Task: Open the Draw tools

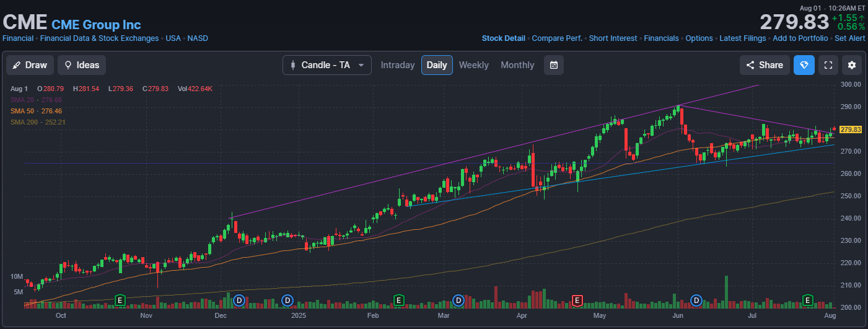Action: pyautogui.click(x=30, y=65)
